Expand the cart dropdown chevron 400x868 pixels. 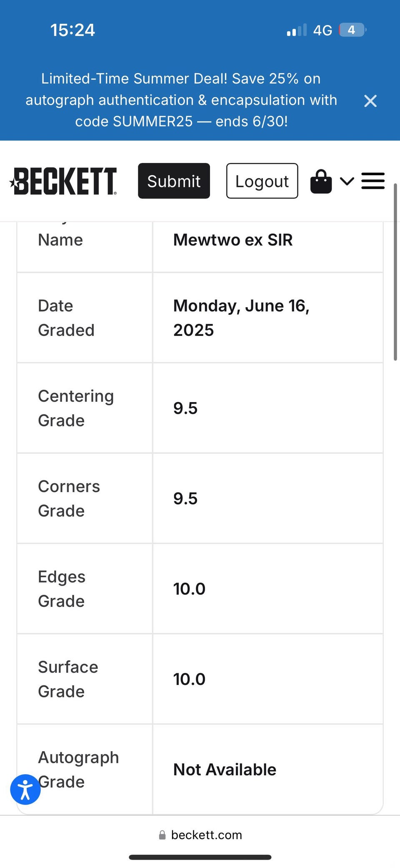[347, 181]
